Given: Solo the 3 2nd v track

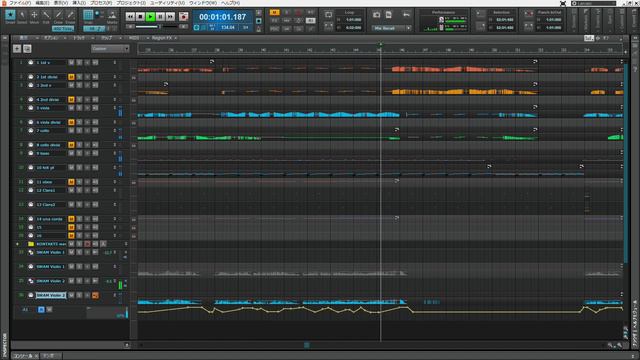Looking at the screenshot, I should 79,85.
